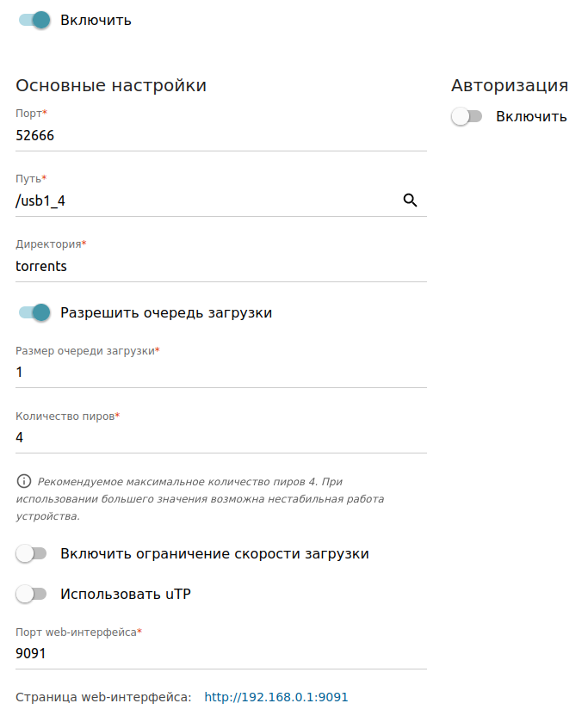Focus the web interface port field 9091

coord(221,654)
